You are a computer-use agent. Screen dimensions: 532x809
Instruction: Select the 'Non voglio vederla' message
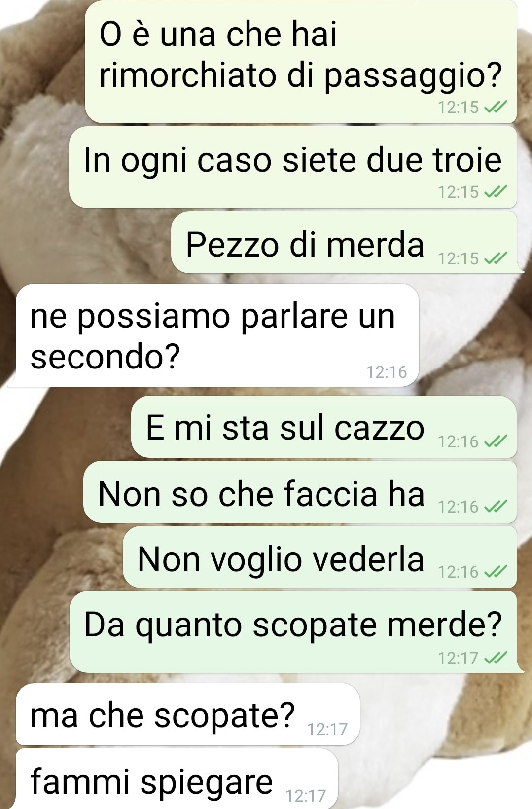point(319,557)
